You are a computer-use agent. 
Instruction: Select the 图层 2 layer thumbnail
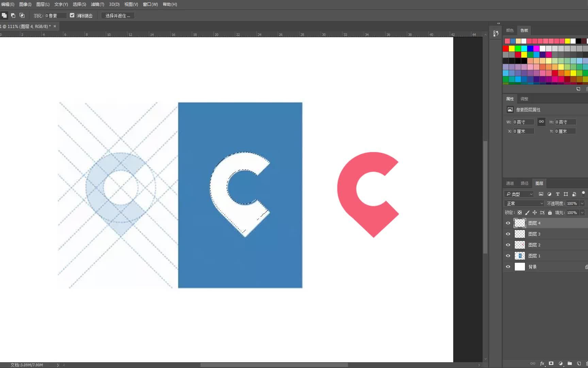pos(520,245)
